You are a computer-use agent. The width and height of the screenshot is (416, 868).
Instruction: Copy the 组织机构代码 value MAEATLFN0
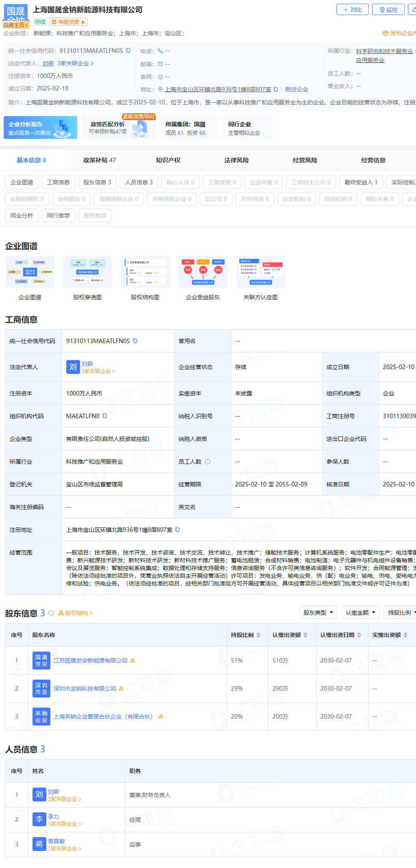pyautogui.click(x=104, y=416)
